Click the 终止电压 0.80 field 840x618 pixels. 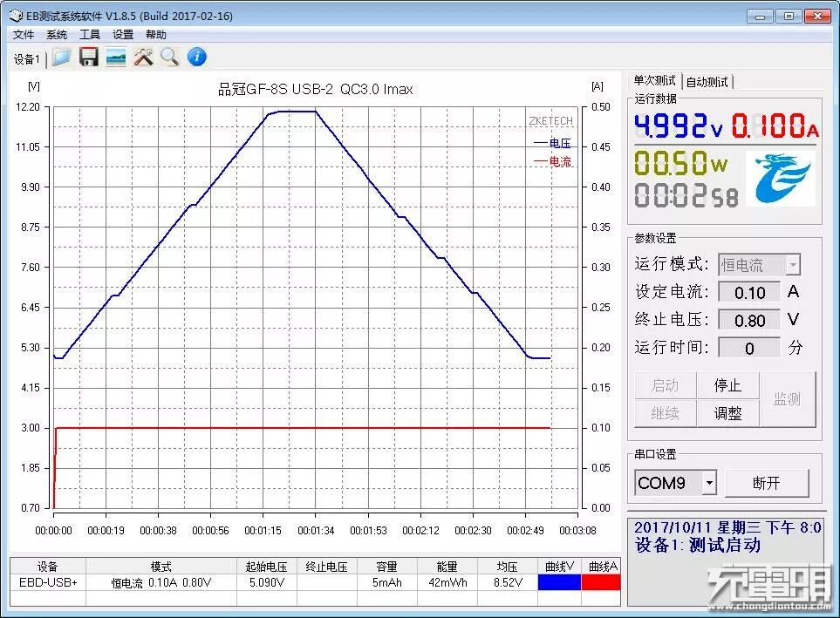click(749, 320)
